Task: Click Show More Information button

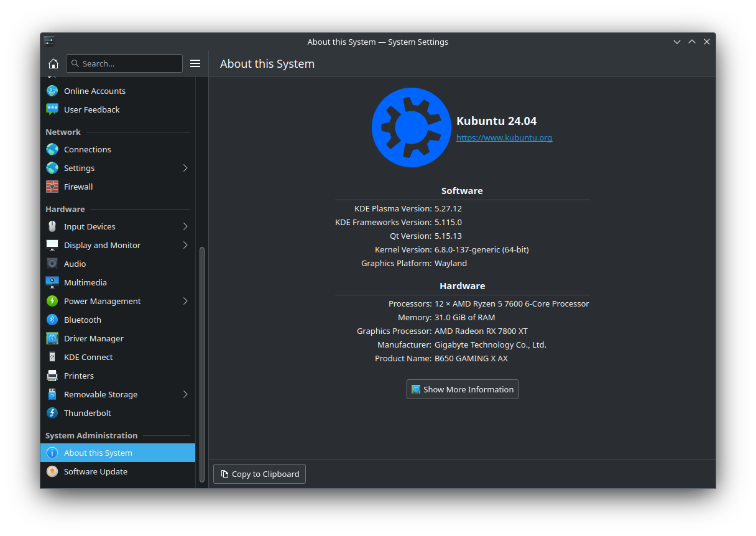Action: 462,389
